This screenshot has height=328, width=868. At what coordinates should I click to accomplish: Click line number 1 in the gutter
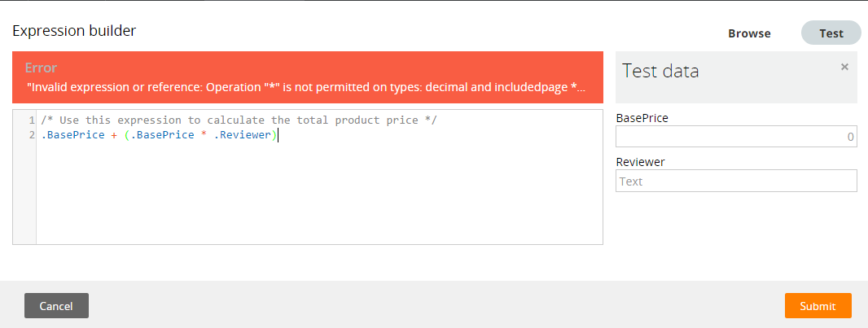(32, 120)
